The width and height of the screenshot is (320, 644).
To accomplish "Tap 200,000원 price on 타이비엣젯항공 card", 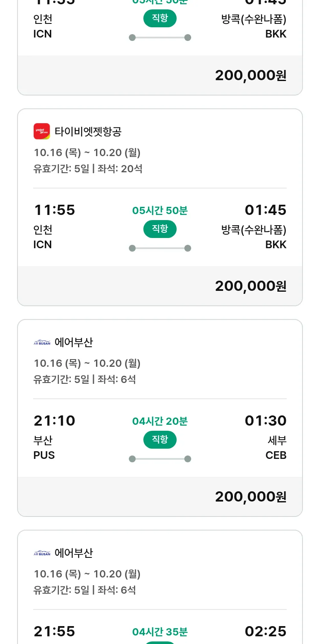I will (x=250, y=286).
